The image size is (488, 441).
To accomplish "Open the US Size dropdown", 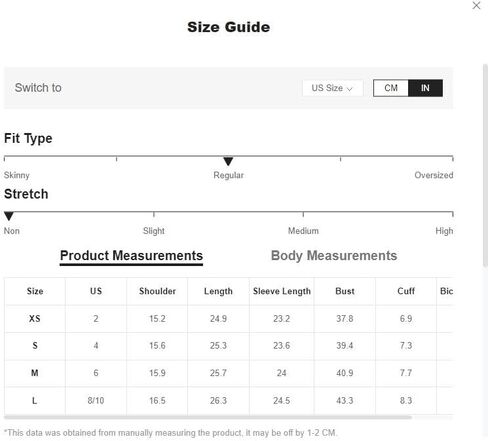I will pyautogui.click(x=332, y=88).
